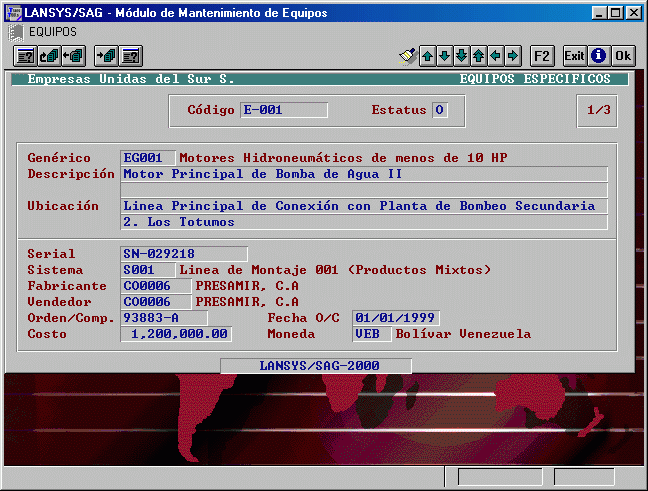Click the single up arrow button
This screenshot has width=648, height=491.
coord(428,56)
